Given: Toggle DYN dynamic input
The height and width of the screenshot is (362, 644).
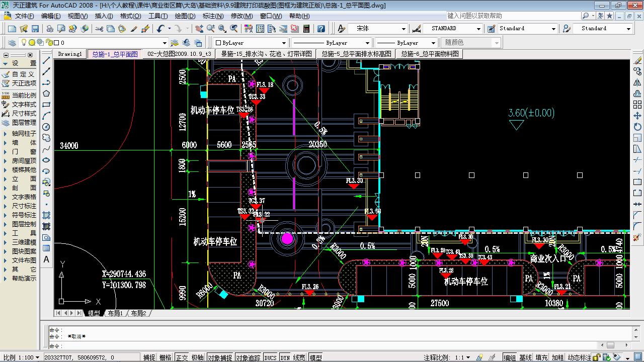Looking at the screenshot, I should point(285,357).
